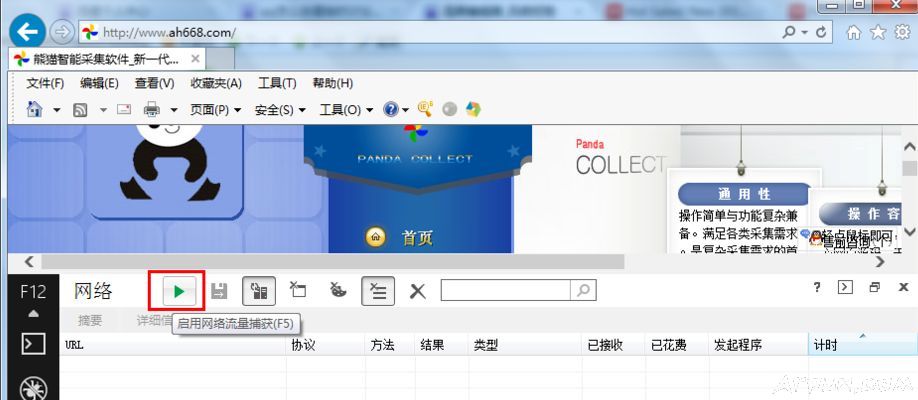Expand the help icon dropdown arrow
Screen dimensions: 918x400
pyautogui.click(x=406, y=110)
